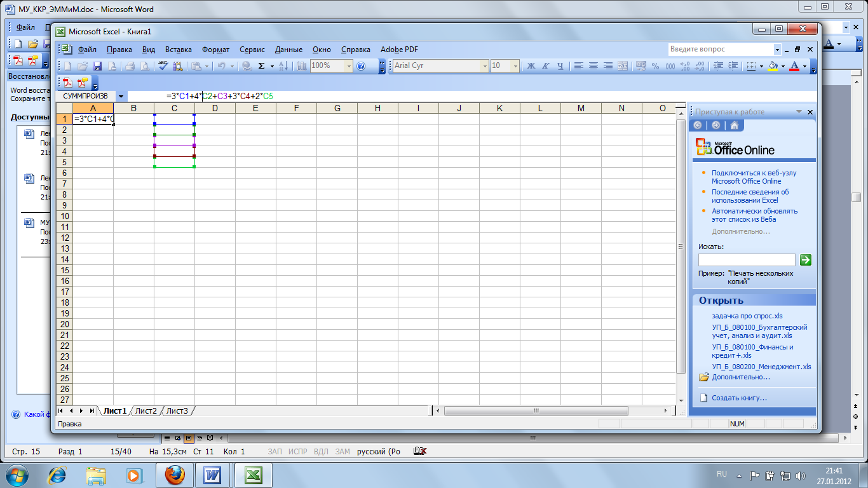Toggle Underline (Ч) formatting
The height and width of the screenshot is (488, 868).
pyautogui.click(x=560, y=65)
